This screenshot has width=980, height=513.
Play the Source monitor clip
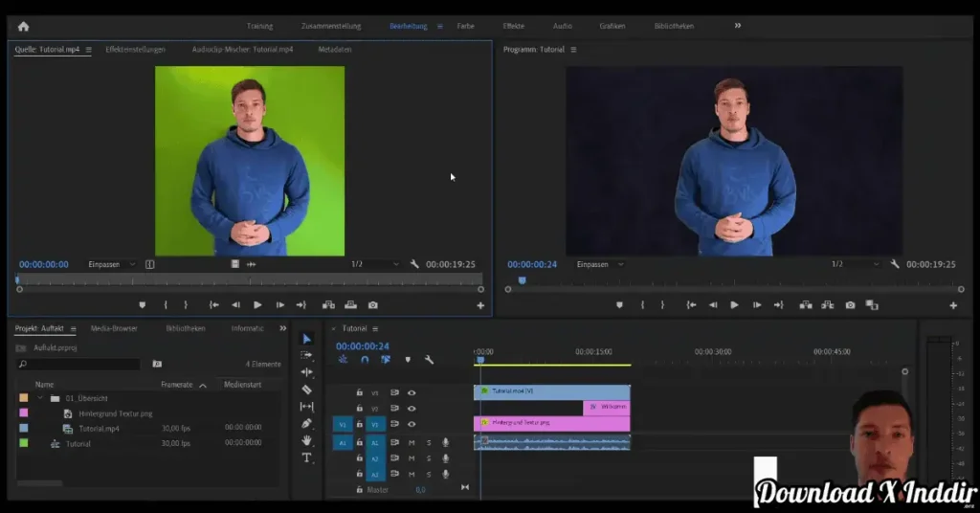click(x=257, y=305)
